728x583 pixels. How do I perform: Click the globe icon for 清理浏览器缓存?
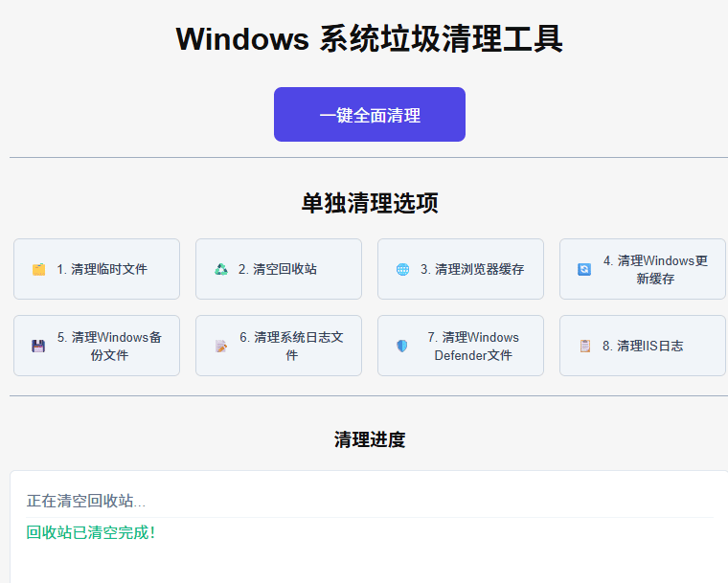click(x=402, y=269)
